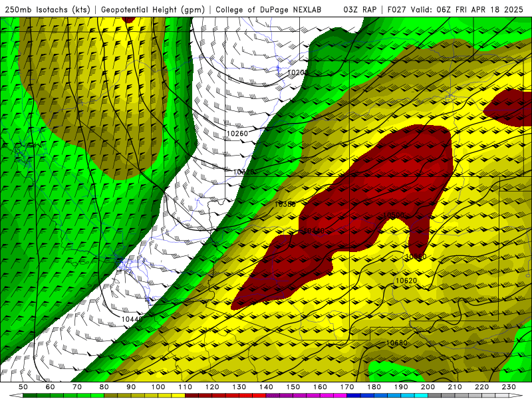Screen dimensions: 532x399
Task: Select the 10620 height contour label
Action: click(x=406, y=281)
